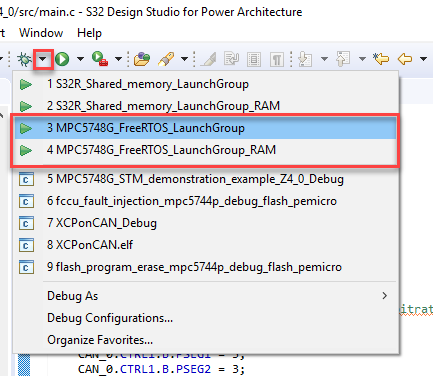The height and width of the screenshot is (376, 433).
Task: Click the Back navigation arrow icon
Action: pyautogui.click(x=405, y=59)
